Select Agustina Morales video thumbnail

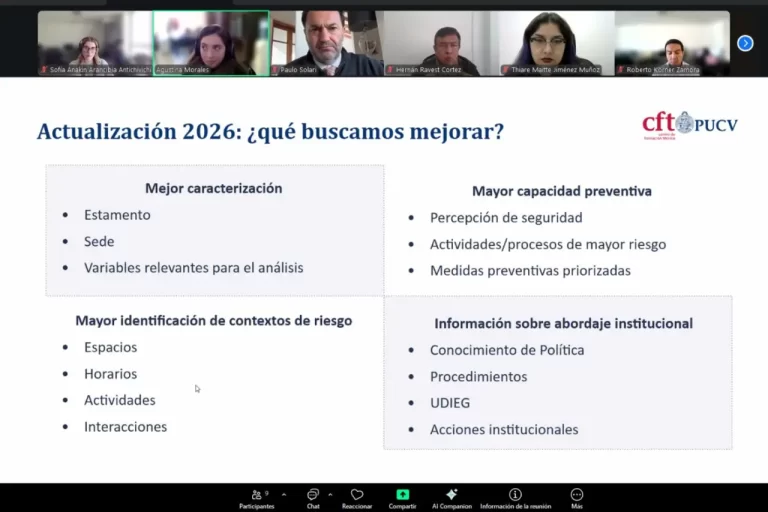211,43
